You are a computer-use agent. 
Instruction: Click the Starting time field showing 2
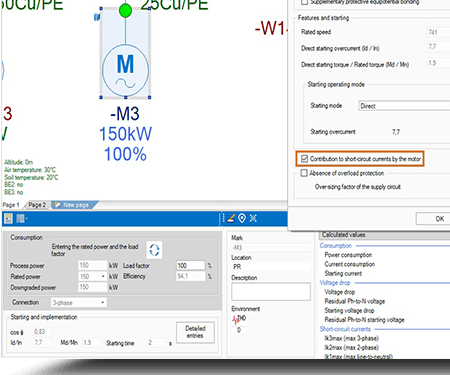[156, 342]
